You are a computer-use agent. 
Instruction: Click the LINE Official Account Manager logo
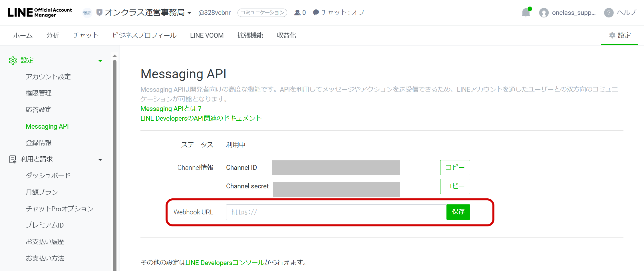click(40, 12)
